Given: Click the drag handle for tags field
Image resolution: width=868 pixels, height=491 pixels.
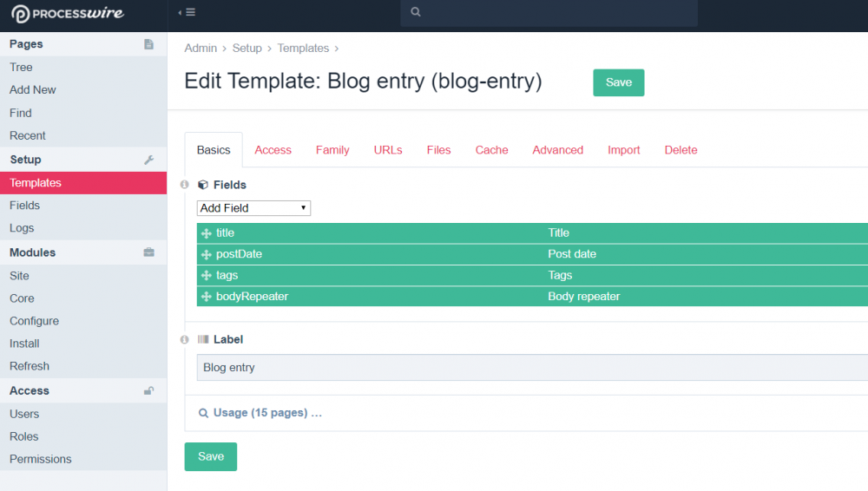Looking at the screenshot, I should [x=207, y=275].
